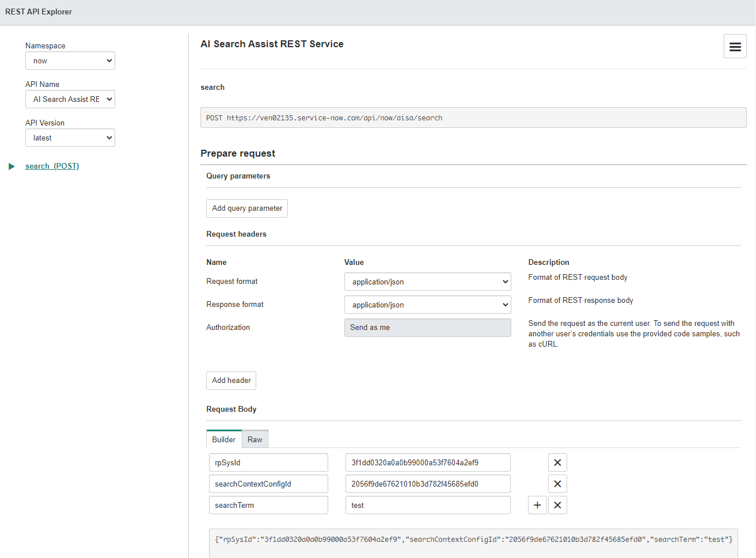Edit the rpSysId value 3f1dd0320a0a0b99000a53f7604a2ef9

pyautogui.click(x=428, y=462)
